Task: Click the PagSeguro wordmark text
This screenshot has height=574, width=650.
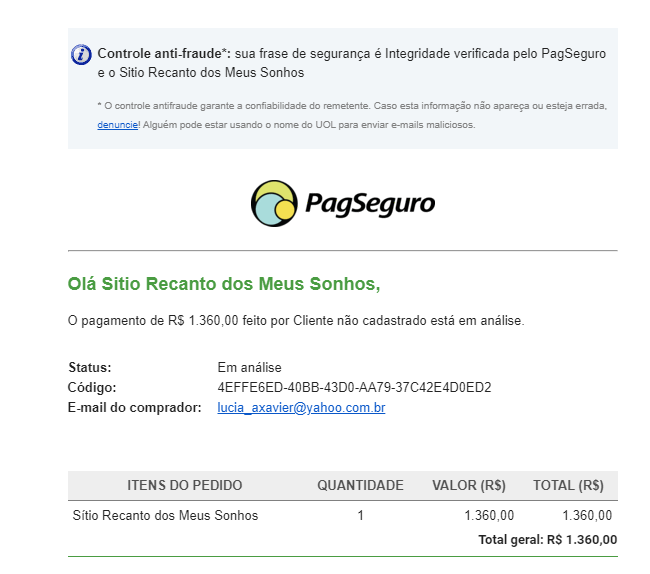Action: [x=370, y=204]
